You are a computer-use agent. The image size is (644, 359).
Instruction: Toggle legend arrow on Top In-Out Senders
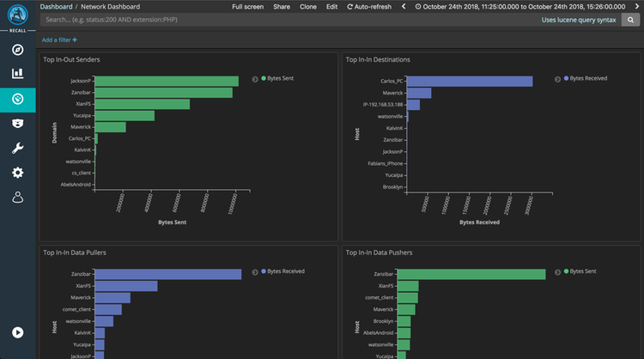click(x=255, y=78)
